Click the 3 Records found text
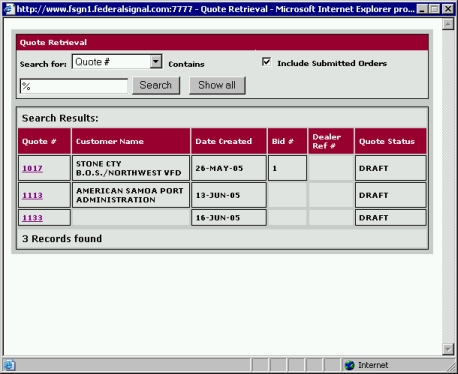This screenshot has height=374, width=458. (x=62, y=239)
